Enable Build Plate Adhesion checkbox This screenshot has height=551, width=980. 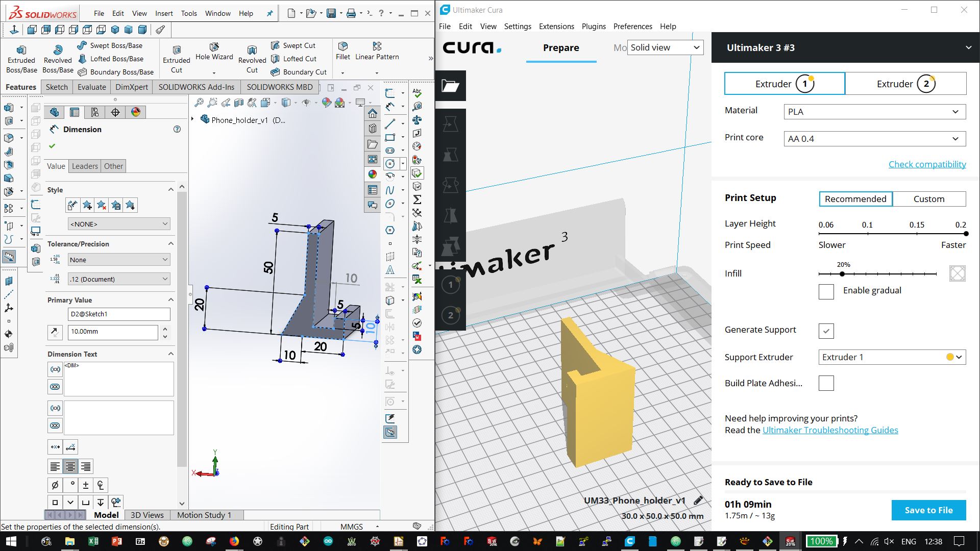pos(826,383)
